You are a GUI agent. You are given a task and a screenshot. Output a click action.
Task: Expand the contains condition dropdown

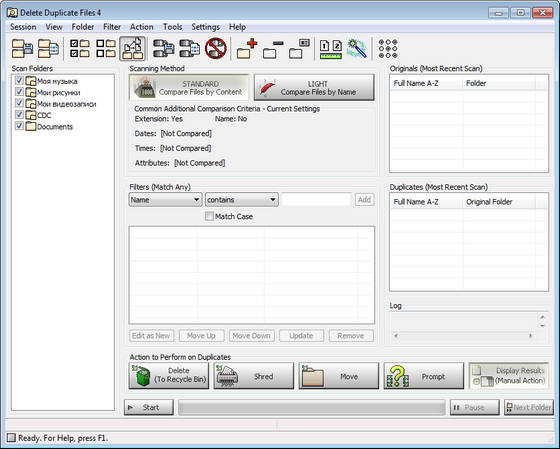[x=241, y=200]
